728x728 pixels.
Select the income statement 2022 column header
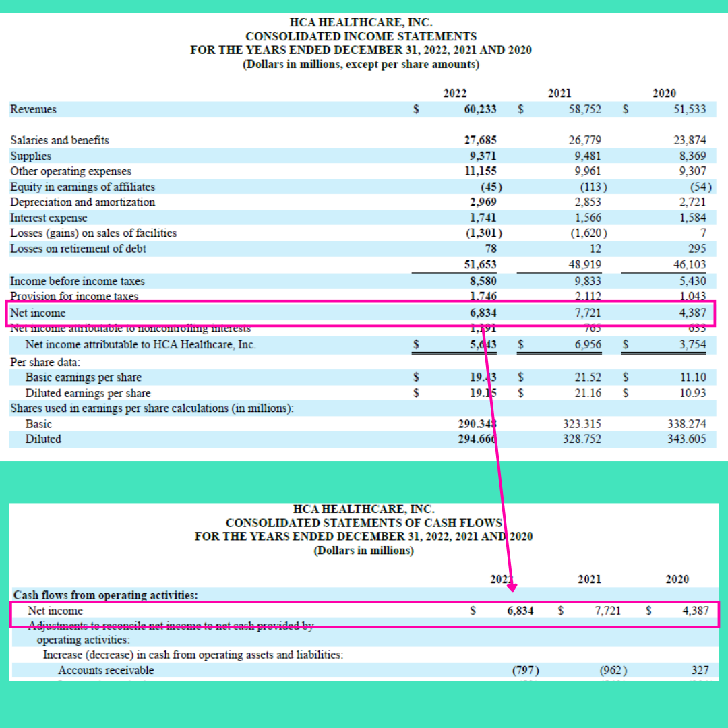pos(455,93)
